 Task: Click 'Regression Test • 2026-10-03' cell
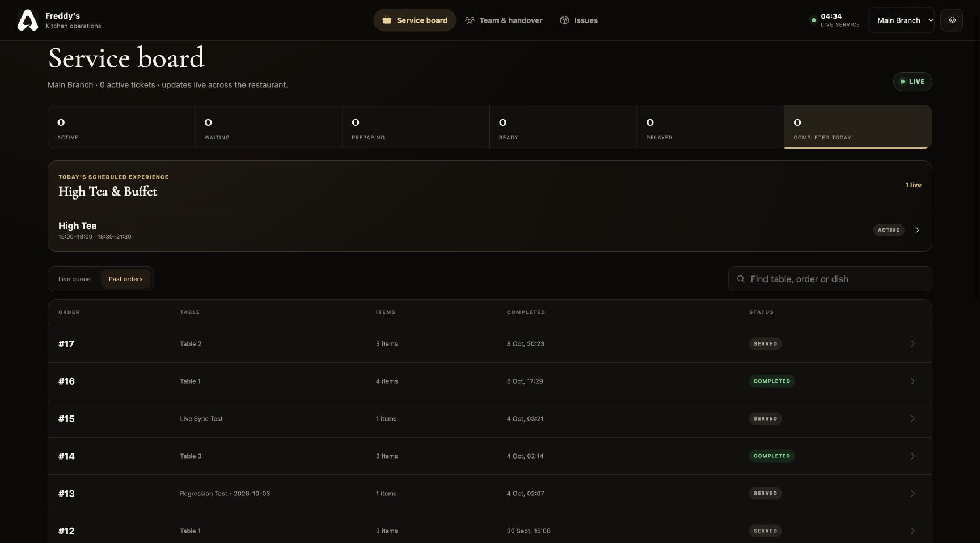tap(225, 494)
